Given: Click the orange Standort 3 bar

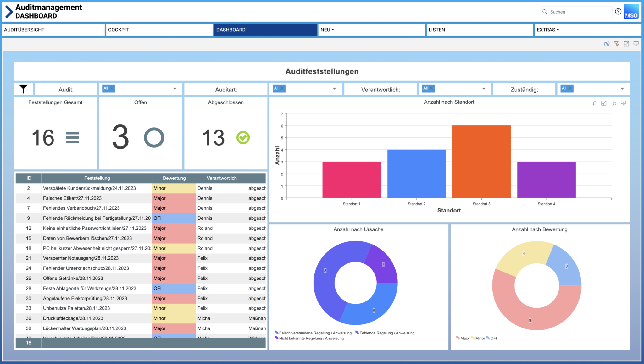Looking at the screenshot, I should coord(481,162).
